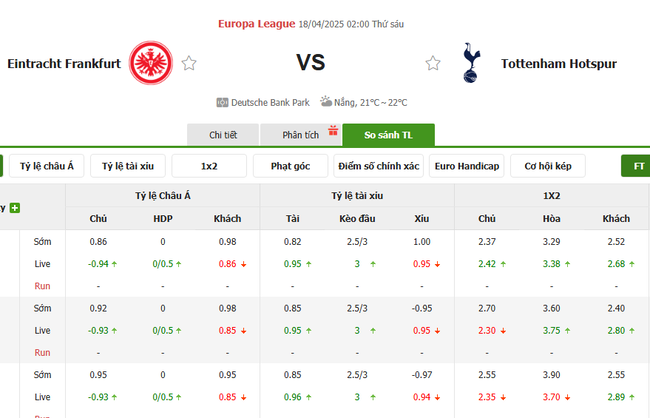Select the So sánh TL tab

(388, 135)
